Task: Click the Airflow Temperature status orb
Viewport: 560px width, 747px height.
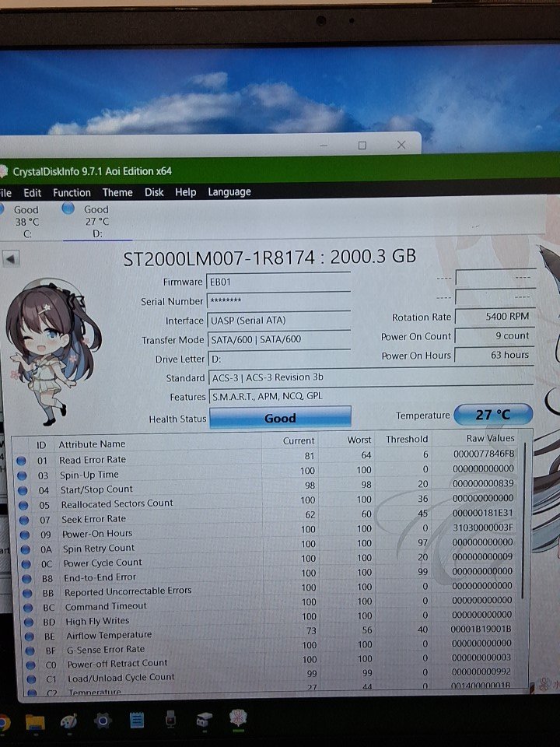Action: (x=30, y=637)
